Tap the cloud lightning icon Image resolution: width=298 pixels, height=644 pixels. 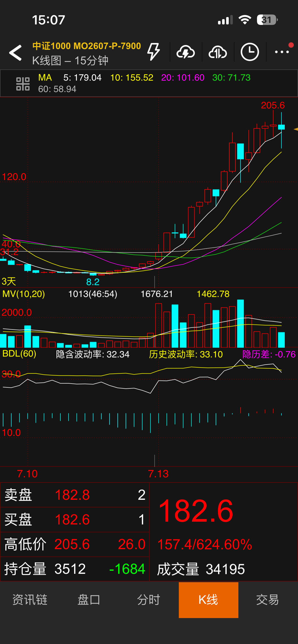186,52
